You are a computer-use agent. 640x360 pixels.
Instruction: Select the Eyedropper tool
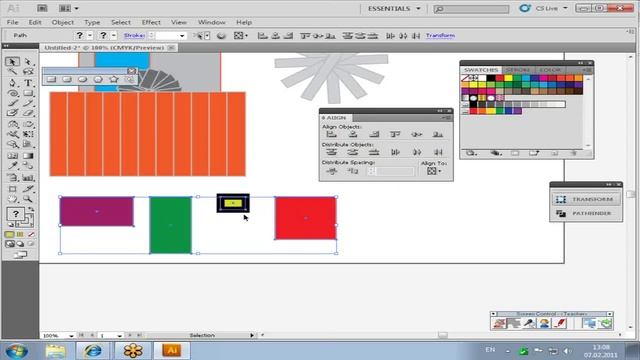(12, 166)
